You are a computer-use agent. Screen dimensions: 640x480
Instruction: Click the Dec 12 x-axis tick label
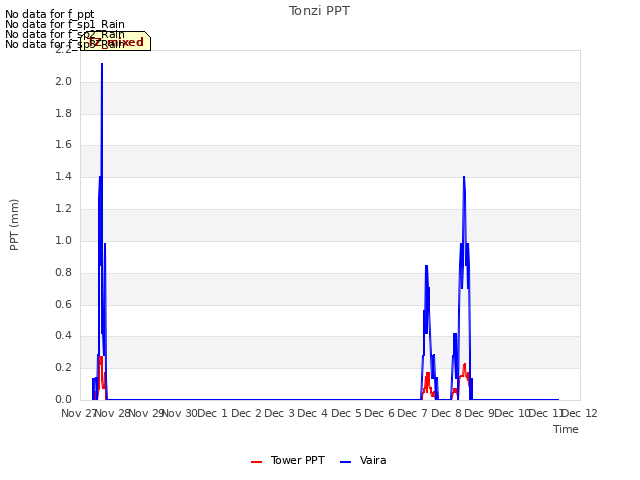pyautogui.click(x=580, y=413)
